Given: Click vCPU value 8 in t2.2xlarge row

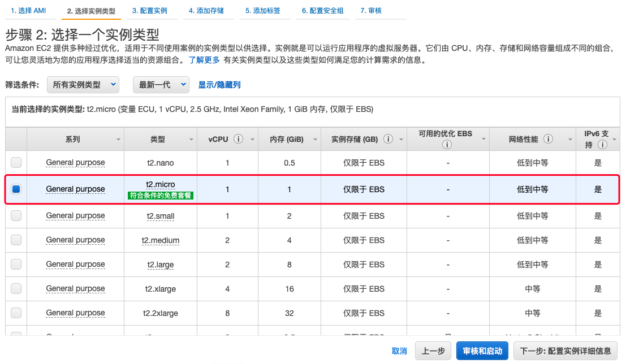Looking at the screenshot, I should coord(227,313).
